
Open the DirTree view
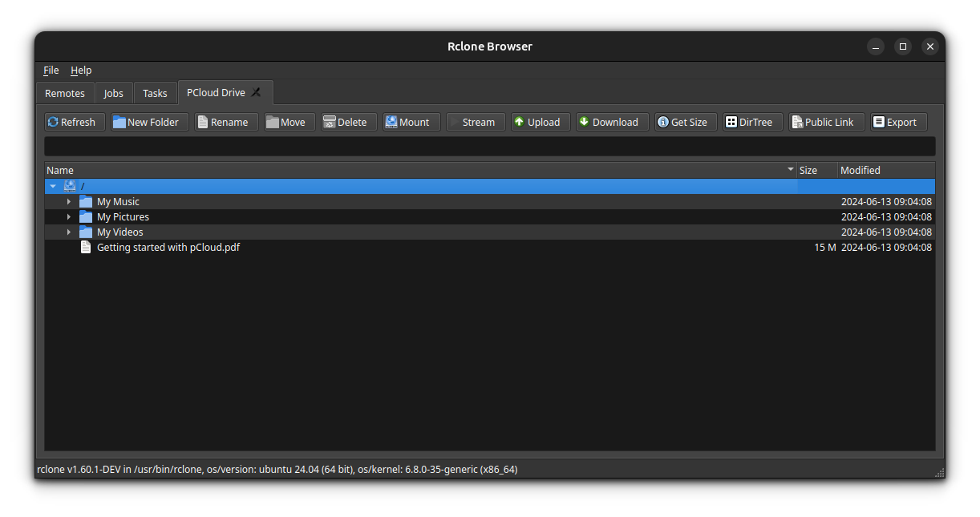(751, 121)
